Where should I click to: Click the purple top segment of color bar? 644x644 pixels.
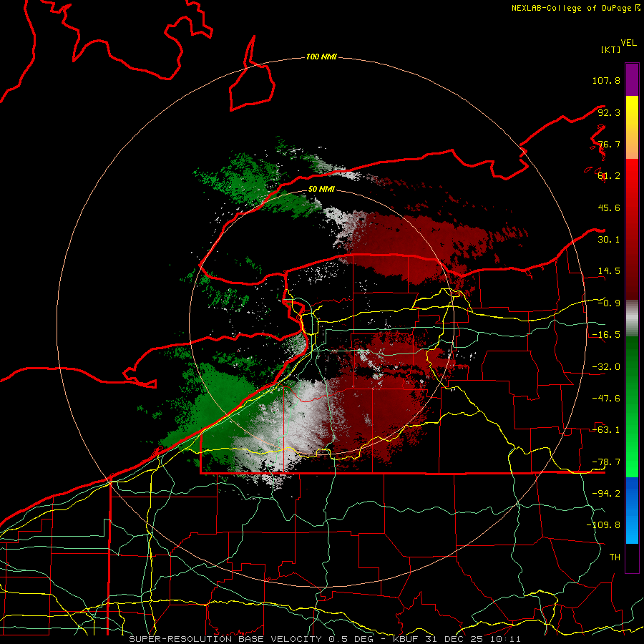coord(632,79)
